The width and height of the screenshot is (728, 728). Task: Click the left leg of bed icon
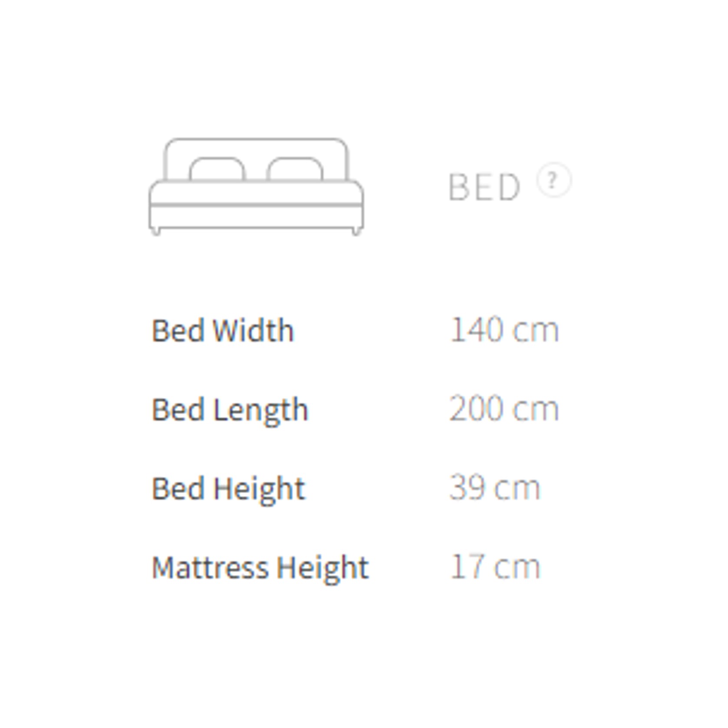156,232
